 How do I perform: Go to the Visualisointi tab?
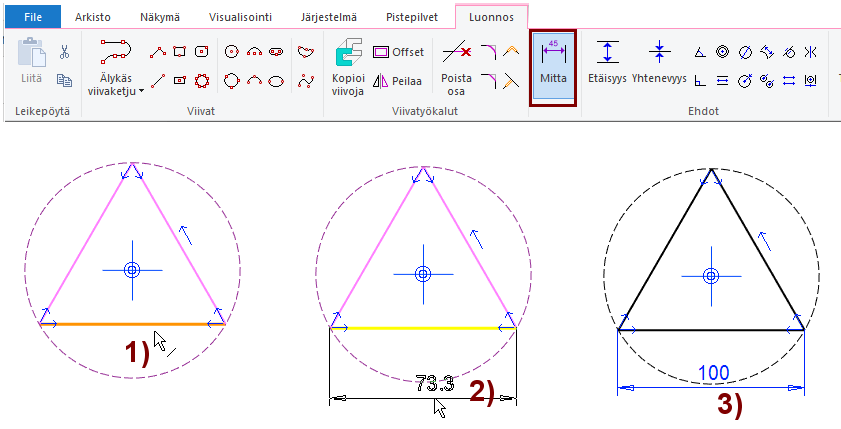240,17
